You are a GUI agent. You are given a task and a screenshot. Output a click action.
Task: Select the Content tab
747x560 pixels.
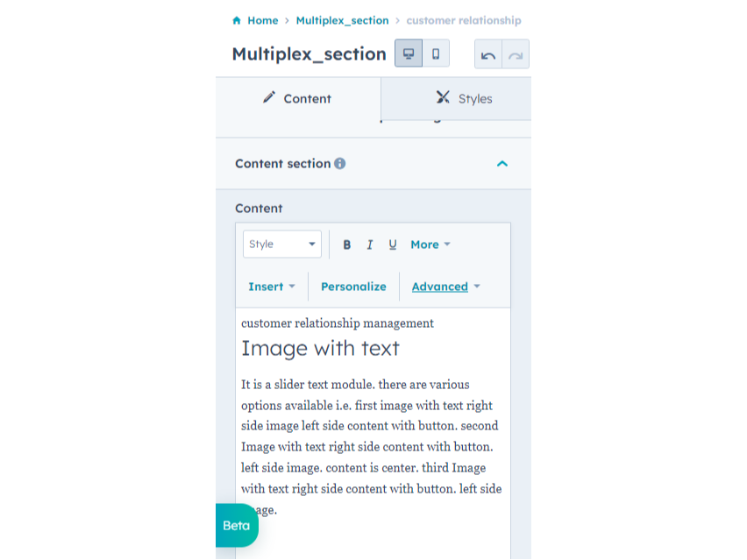tap(297, 99)
